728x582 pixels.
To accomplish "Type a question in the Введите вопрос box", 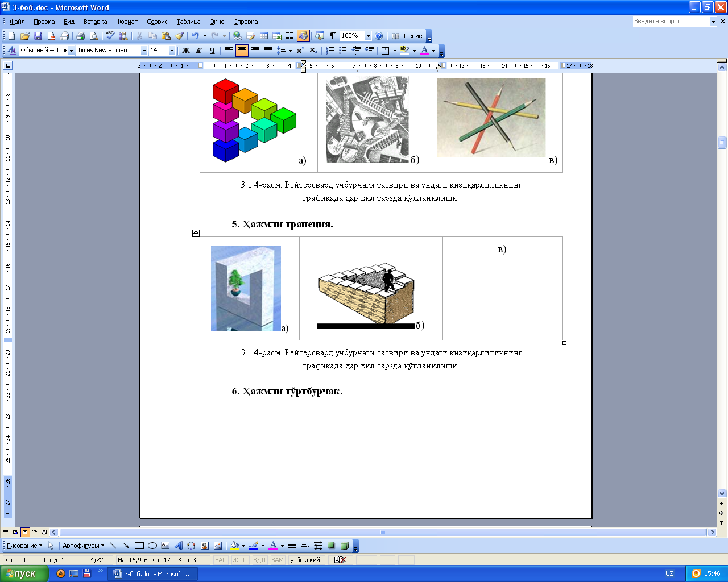I will [671, 22].
